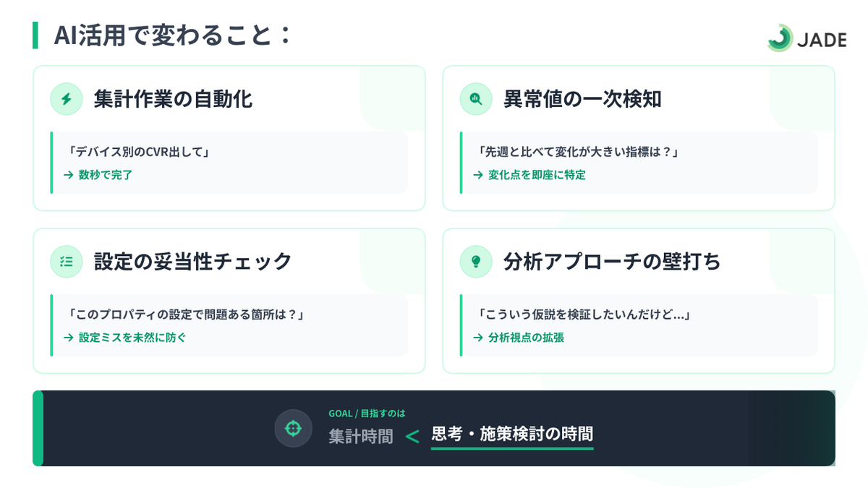Click the 分析視点の拡張 result text

click(526, 338)
